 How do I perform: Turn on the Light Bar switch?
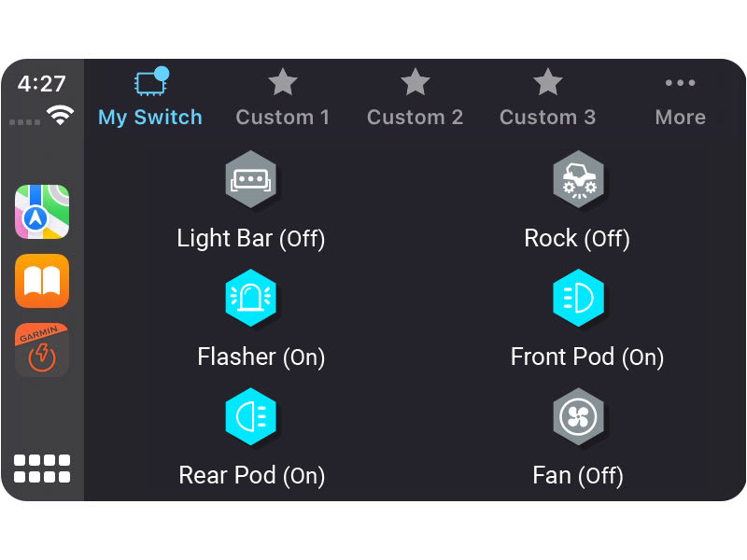pyautogui.click(x=250, y=179)
